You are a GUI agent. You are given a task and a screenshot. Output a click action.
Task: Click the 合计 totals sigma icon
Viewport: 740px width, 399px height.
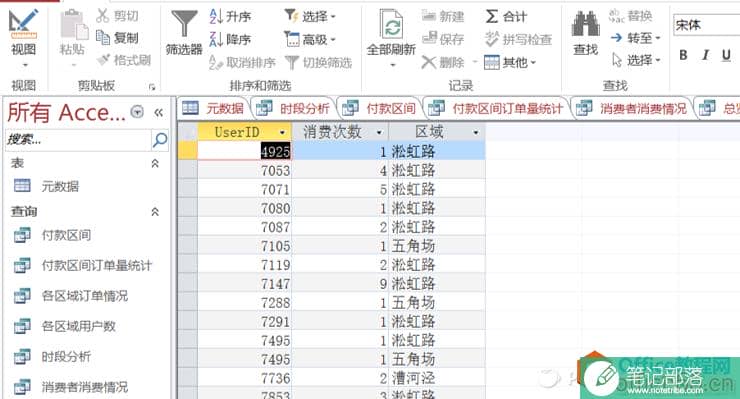pyautogui.click(x=491, y=17)
